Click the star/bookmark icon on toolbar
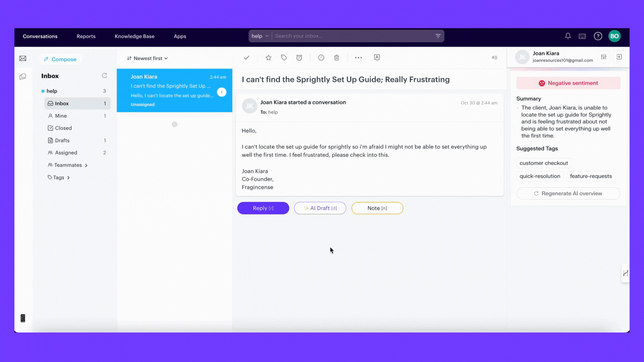The image size is (644, 362). pyautogui.click(x=268, y=57)
